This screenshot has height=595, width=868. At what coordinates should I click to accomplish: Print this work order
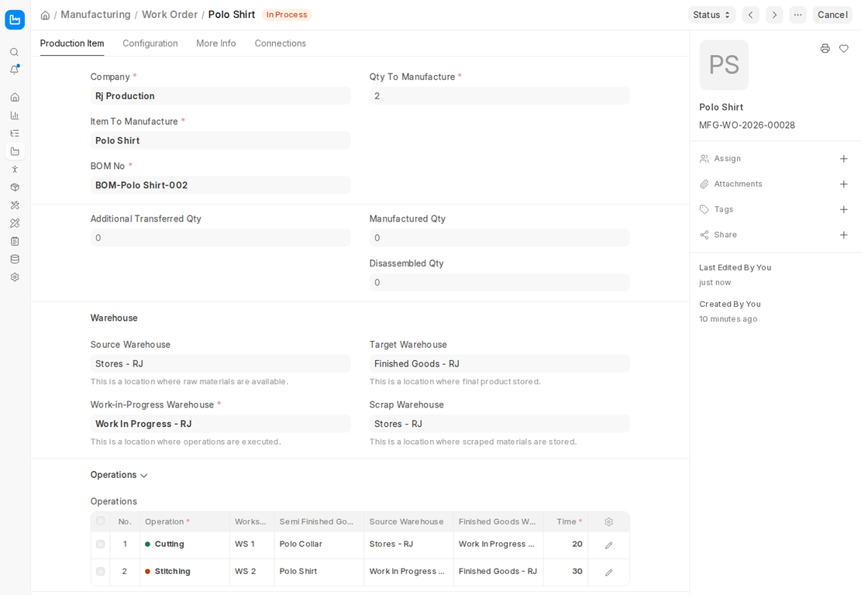[825, 49]
